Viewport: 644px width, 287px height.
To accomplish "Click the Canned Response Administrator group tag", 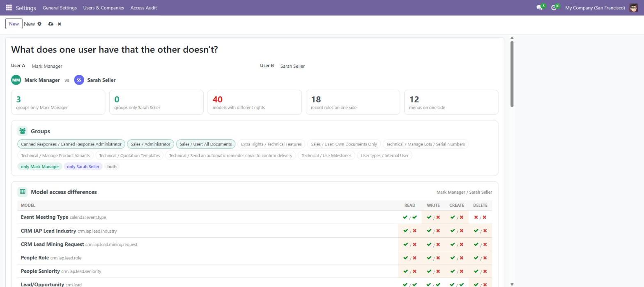I will click(x=71, y=144).
